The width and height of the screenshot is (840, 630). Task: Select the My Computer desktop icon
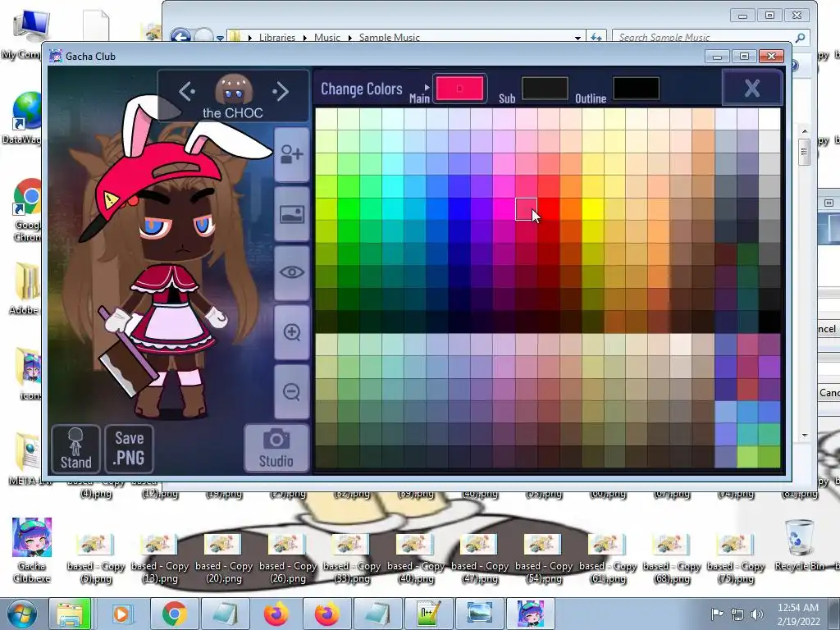coord(24,34)
